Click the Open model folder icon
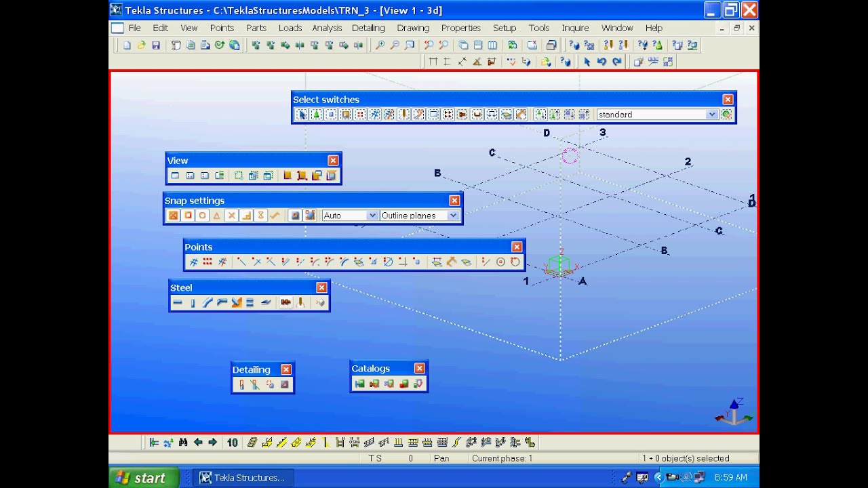The image size is (868, 488). coord(141,45)
